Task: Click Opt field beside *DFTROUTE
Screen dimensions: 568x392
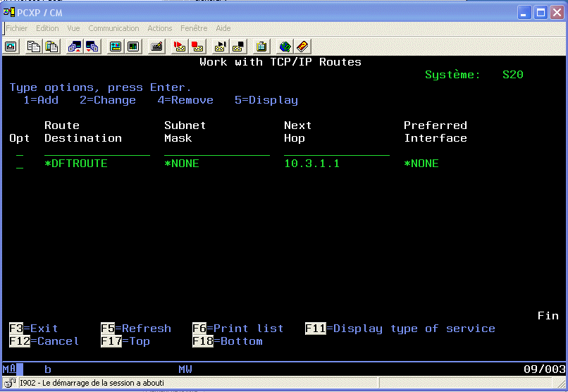Action: click(20, 164)
